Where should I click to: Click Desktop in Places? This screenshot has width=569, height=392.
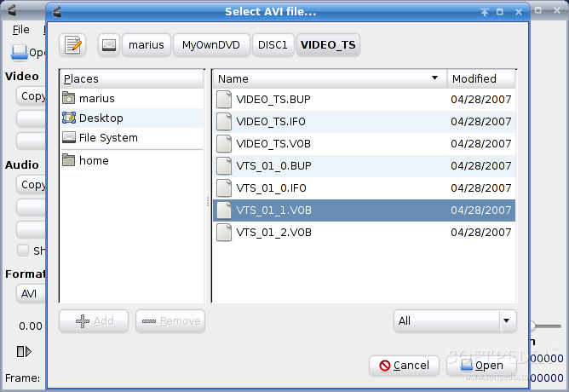pos(101,118)
